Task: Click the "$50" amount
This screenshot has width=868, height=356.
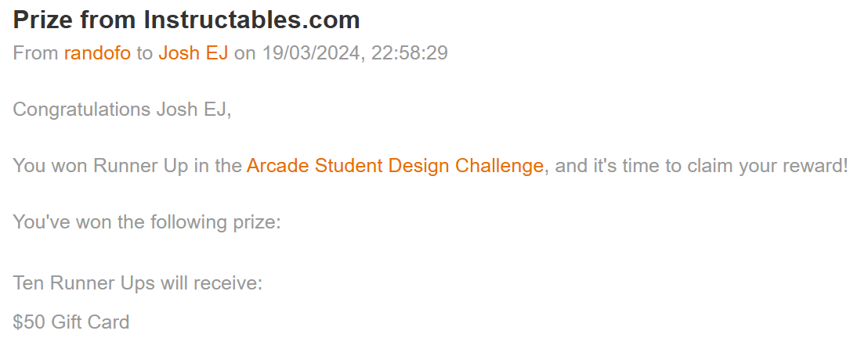Action: pyautogui.click(x=29, y=322)
